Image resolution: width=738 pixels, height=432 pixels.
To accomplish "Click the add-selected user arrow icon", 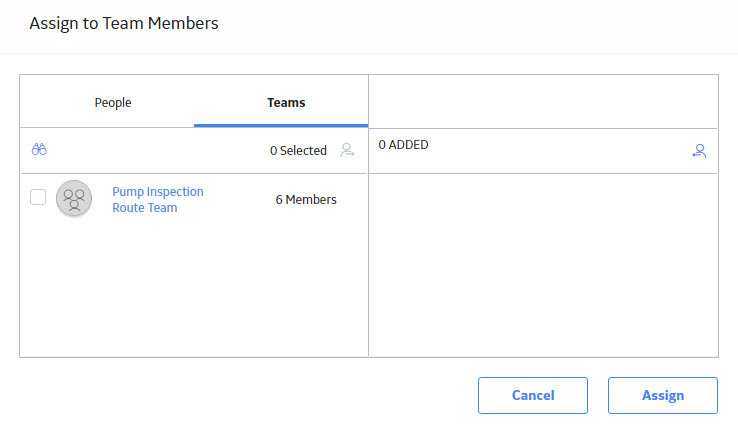I will (347, 150).
